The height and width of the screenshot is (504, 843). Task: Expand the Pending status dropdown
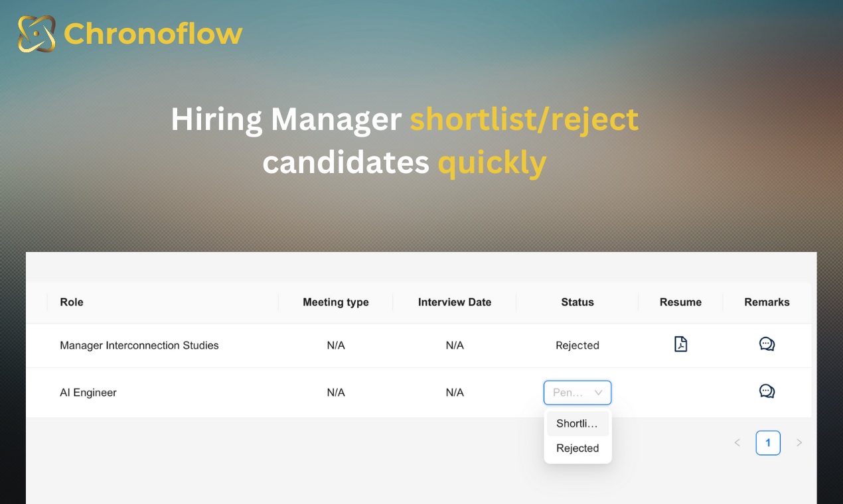click(577, 393)
